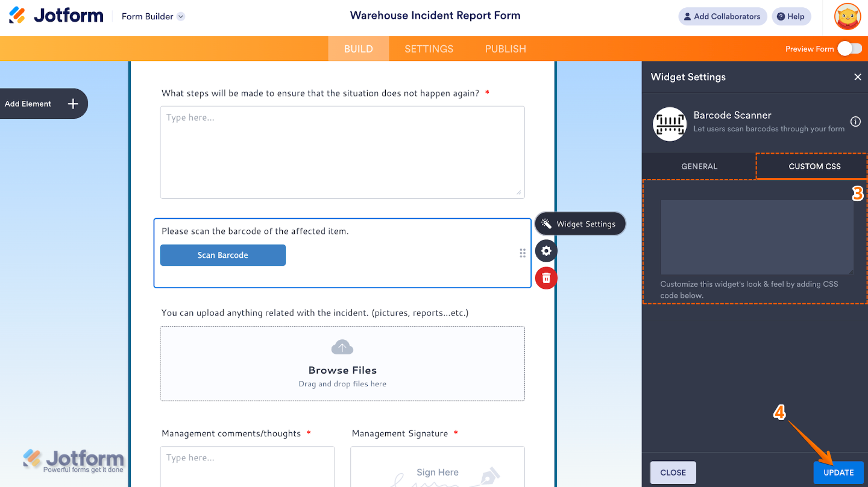Viewport: 868px width, 487px height.
Task: Close Widget Settings panel with X
Action: [x=857, y=77]
